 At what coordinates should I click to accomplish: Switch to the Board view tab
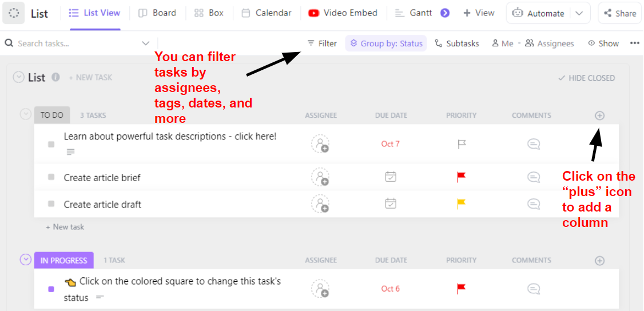157,13
